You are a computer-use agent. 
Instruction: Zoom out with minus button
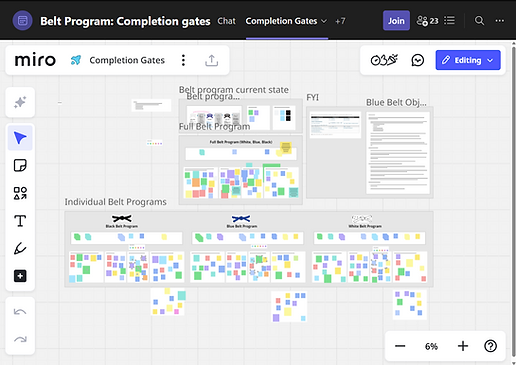click(400, 346)
